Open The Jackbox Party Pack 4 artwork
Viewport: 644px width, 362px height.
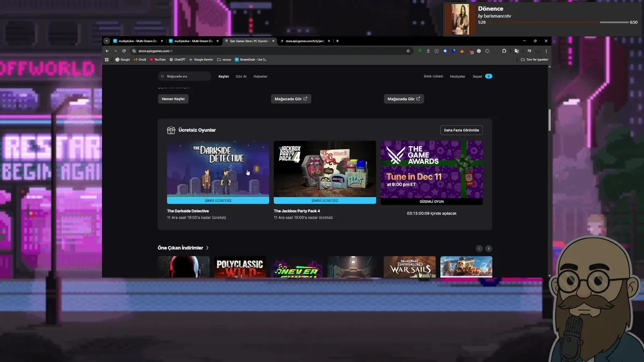tap(325, 168)
